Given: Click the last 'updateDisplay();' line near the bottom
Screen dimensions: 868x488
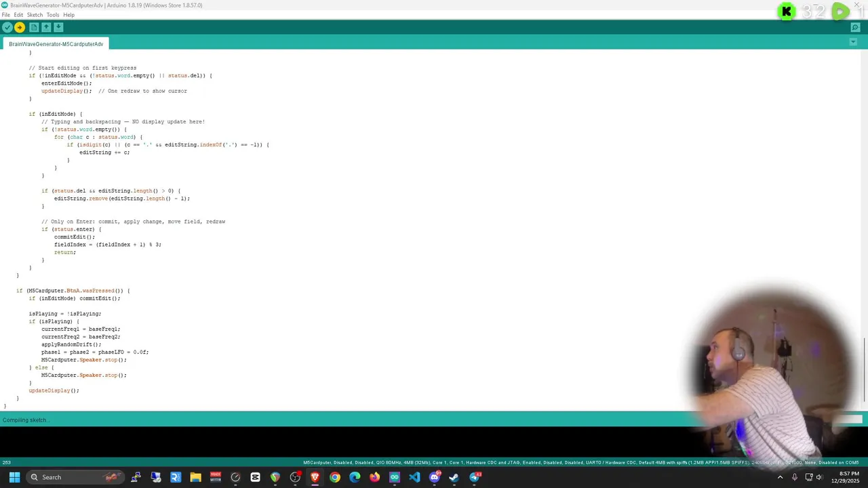Looking at the screenshot, I should pyautogui.click(x=54, y=390).
